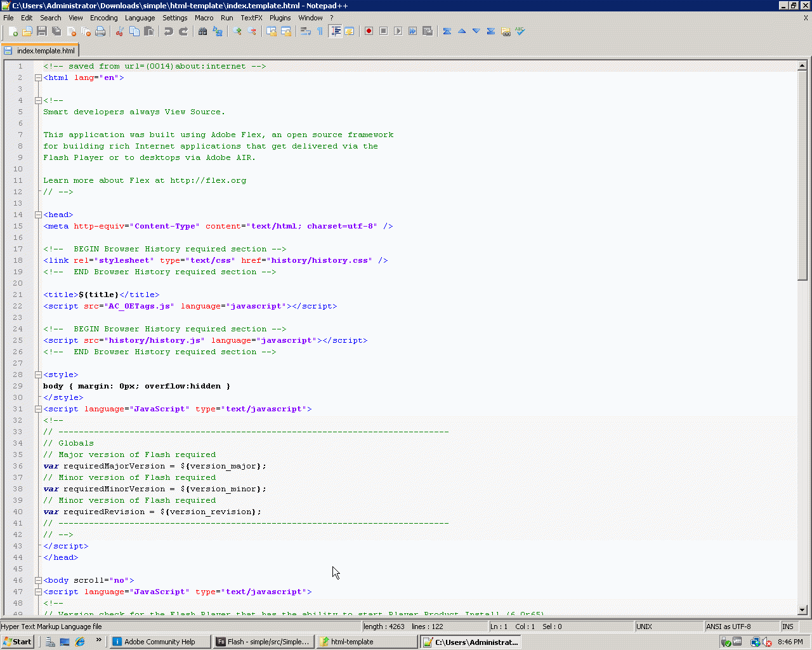Click the Windows Start button
The height and width of the screenshot is (650, 812).
17,642
